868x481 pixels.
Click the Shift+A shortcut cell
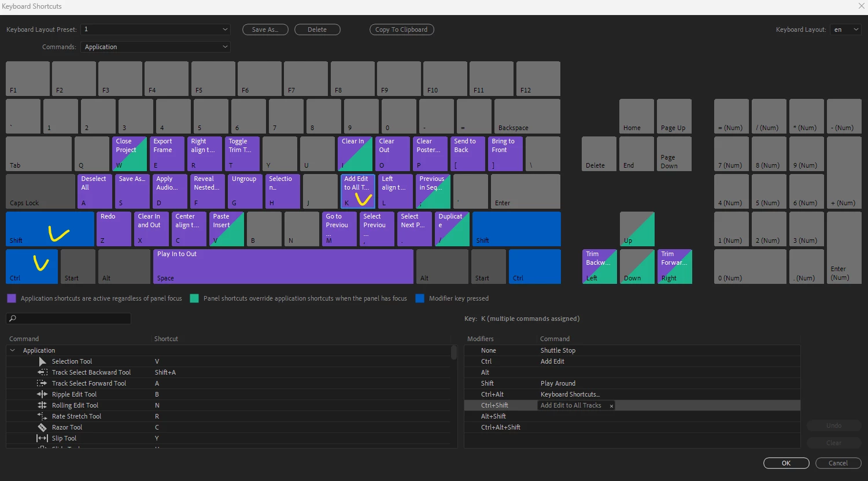(x=165, y=372)
